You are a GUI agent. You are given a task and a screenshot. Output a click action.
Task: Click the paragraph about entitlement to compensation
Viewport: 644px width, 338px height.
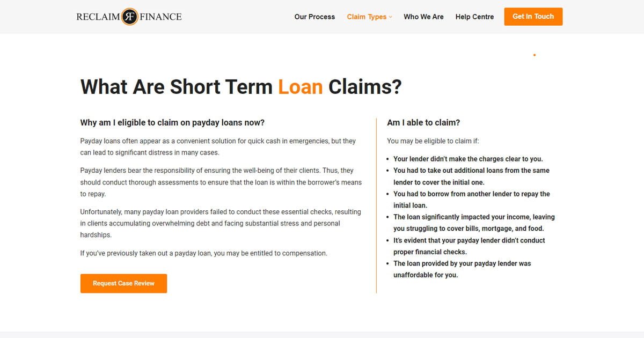[x=203, y=253]
